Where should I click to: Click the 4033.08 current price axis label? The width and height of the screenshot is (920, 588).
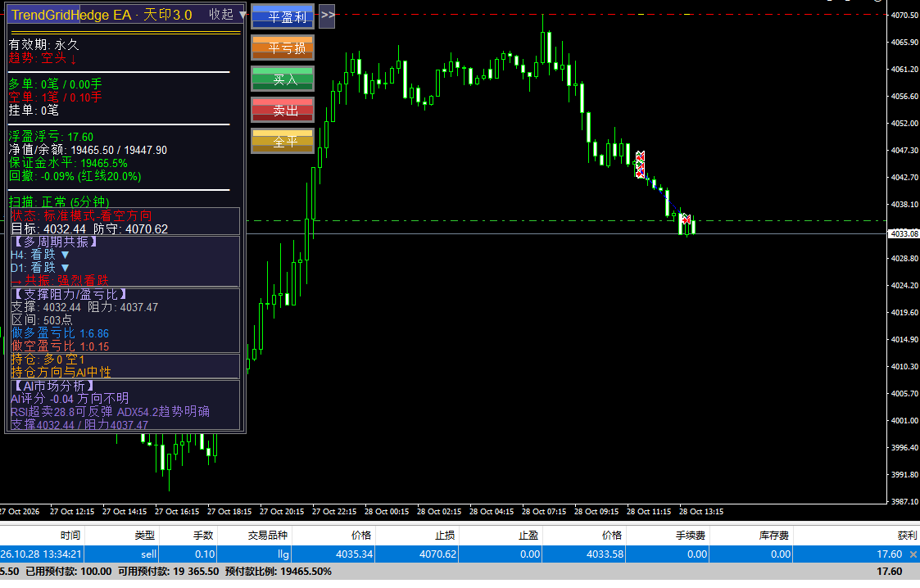click(x=904, y=234)
